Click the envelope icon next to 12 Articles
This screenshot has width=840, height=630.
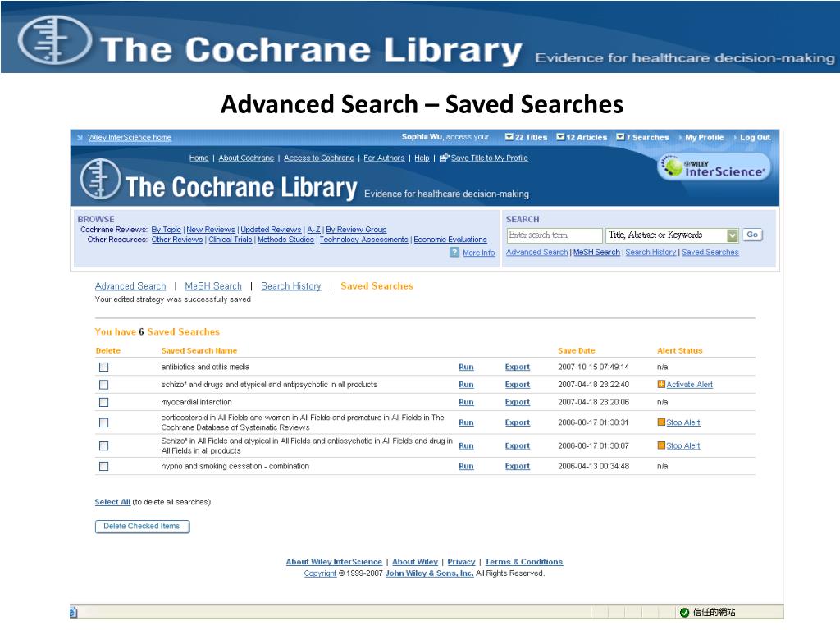pyautogui.click(x=560, y=137)
